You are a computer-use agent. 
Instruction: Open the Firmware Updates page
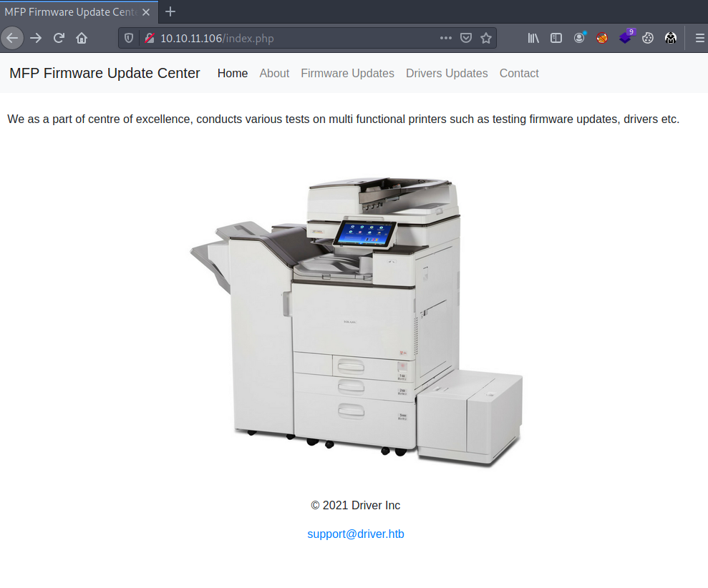point(347,73)
